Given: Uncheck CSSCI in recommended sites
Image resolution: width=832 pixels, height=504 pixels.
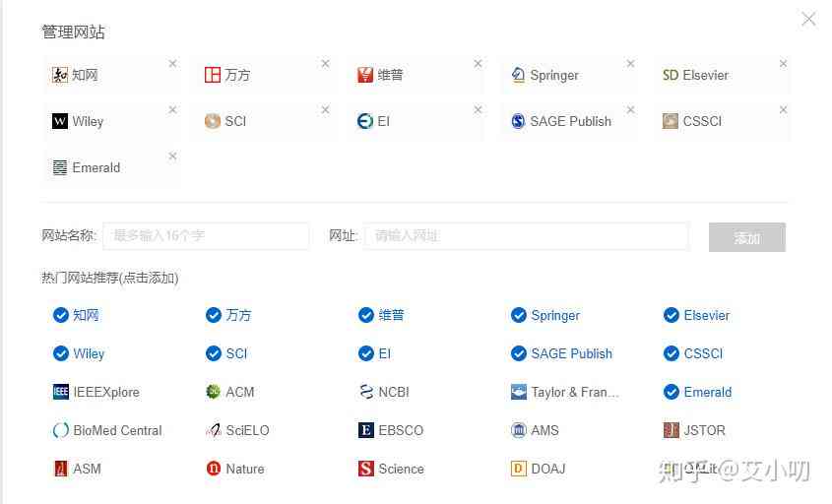Looking at the screenshot, I should [672, 353].
